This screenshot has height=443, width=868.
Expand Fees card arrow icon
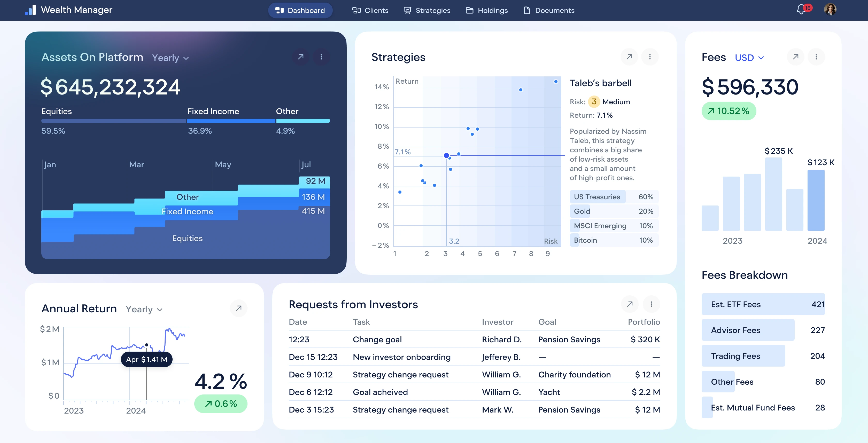coord(795,57)
